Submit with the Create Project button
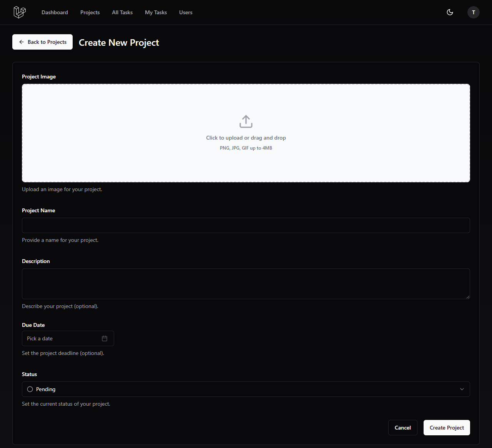 click(447, 428)
